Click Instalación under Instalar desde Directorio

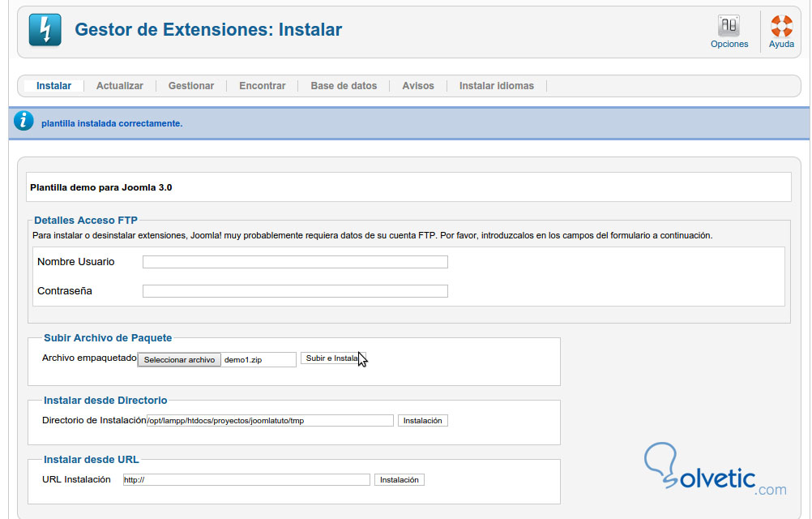(x=422, y=420)
